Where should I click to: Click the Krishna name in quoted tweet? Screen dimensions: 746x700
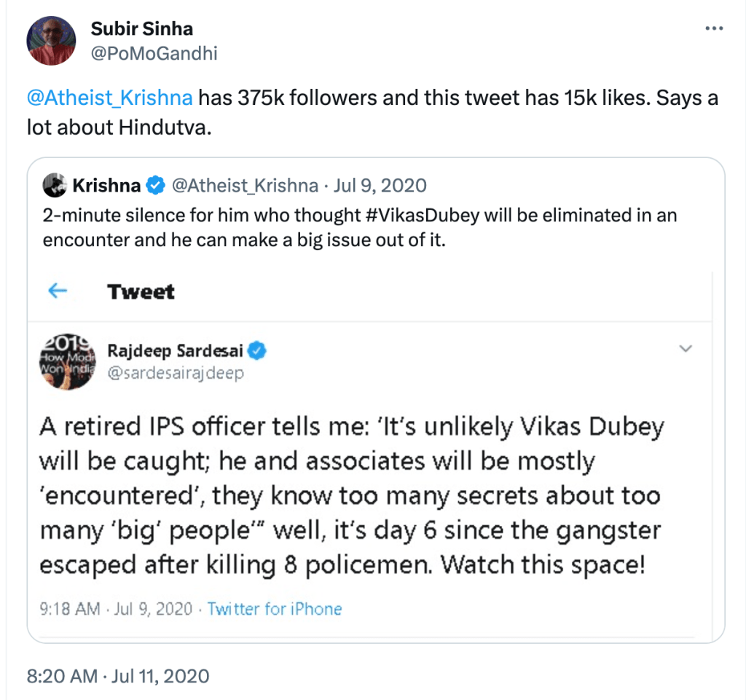(106, 186)
